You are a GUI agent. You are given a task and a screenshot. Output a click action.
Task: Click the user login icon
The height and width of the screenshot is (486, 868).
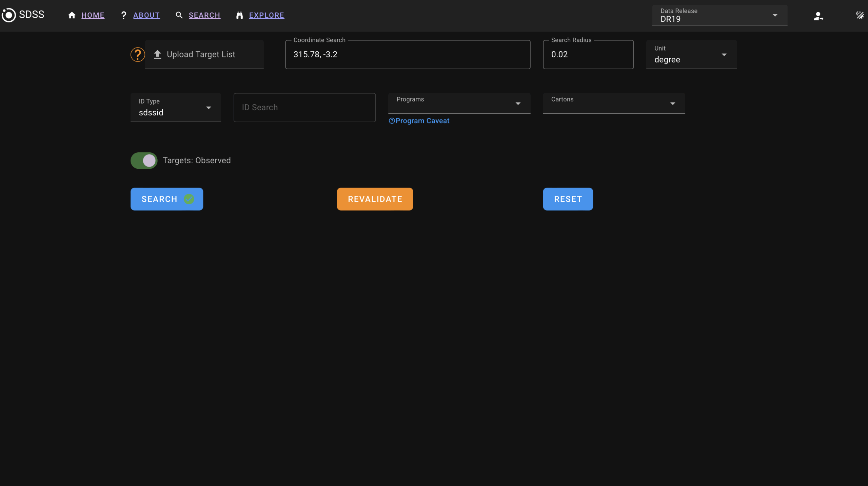tap(818, 16)
